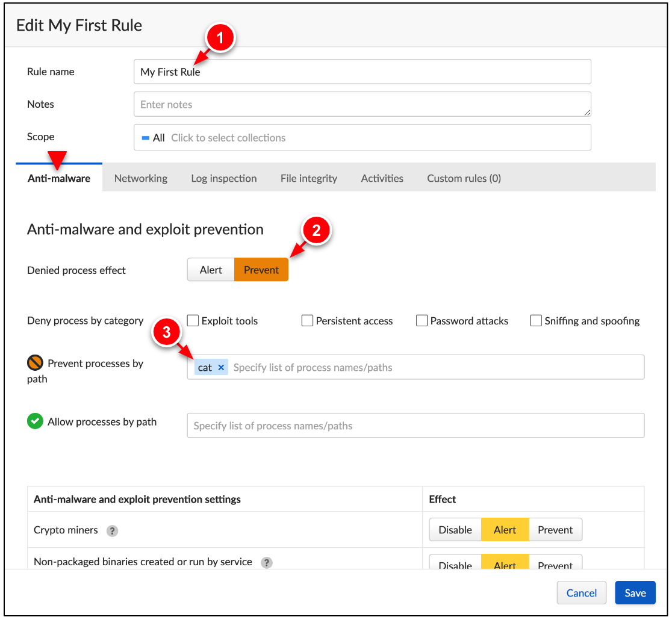Check the Persistent access checkbox
The width and height of the screenshot is (672, 620).
coord(307,321)
